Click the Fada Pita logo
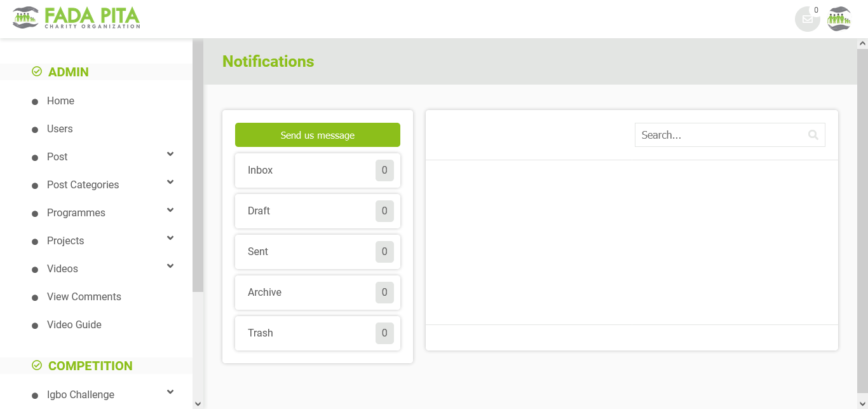Viewport: 868px width, 409px height. pyautogui.click(x=76, y=18)
